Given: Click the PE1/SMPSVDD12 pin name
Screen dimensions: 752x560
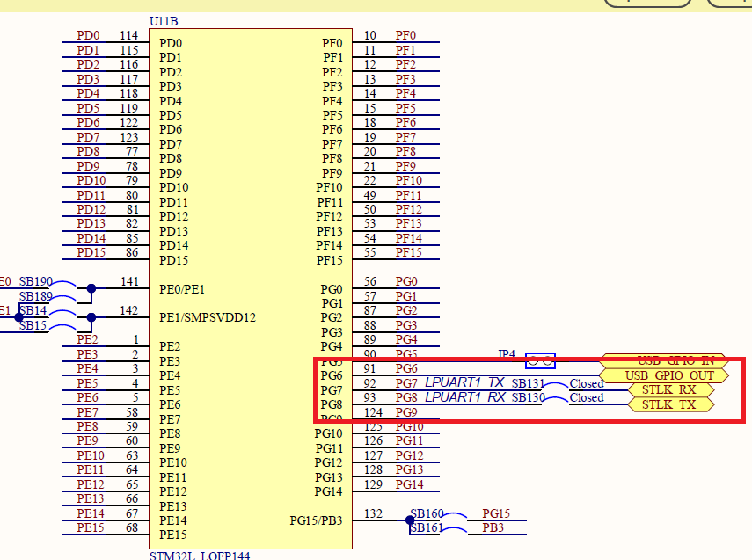Looking at the screenshot, I should [208, 318].
